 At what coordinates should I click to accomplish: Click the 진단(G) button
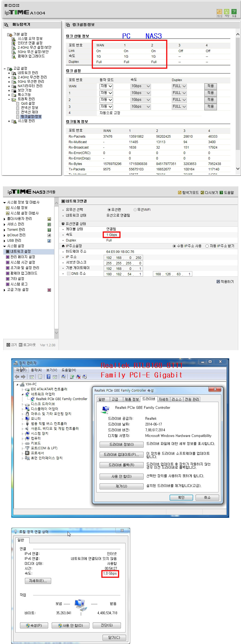(x=107, y=625)
